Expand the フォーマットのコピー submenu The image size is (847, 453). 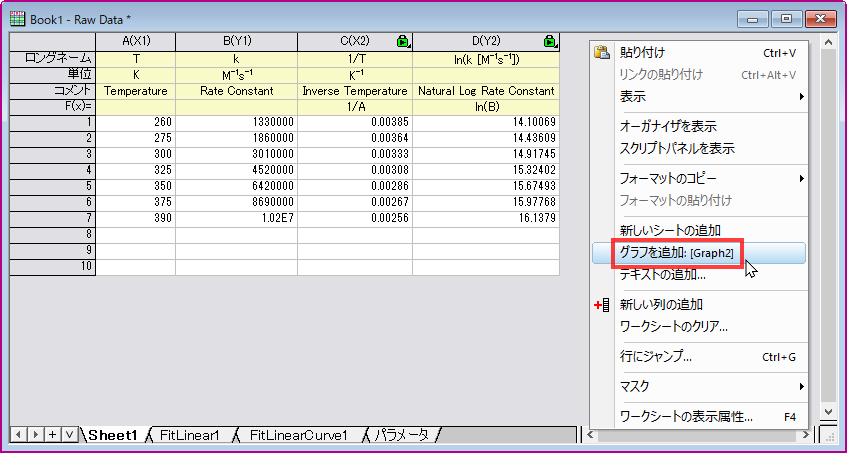click(x=802, y=178)
